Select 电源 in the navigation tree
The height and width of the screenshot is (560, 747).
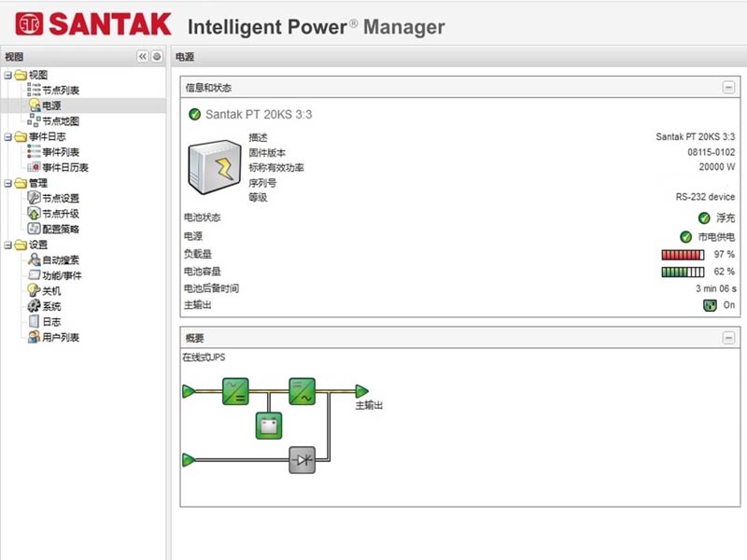[x=51, y=105]
